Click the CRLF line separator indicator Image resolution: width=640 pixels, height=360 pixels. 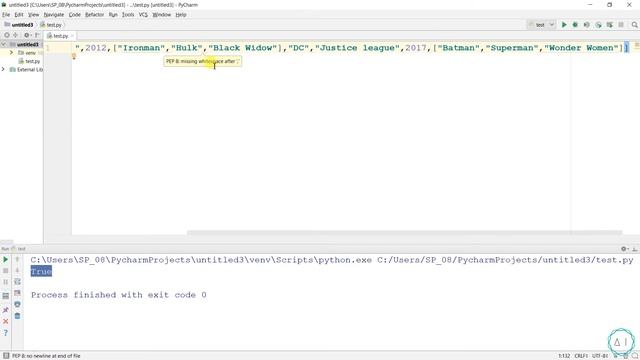[x=581, y=356]
